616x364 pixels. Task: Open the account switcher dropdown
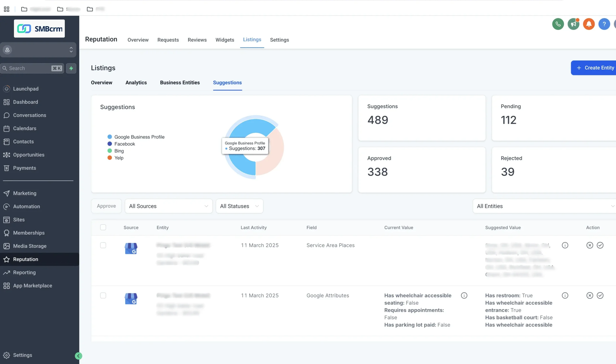pos(38,50)
